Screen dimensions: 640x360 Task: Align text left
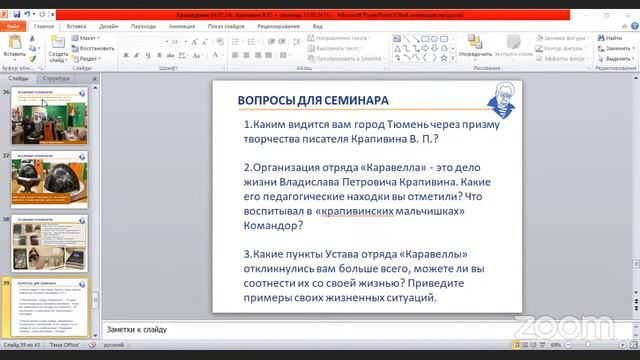(x=236, y=55)
